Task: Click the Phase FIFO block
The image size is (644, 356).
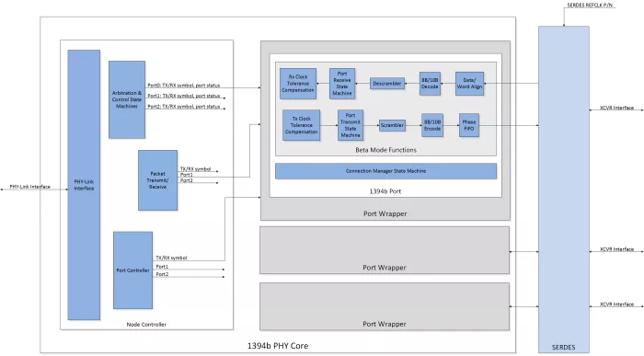Action: (469, 125)
